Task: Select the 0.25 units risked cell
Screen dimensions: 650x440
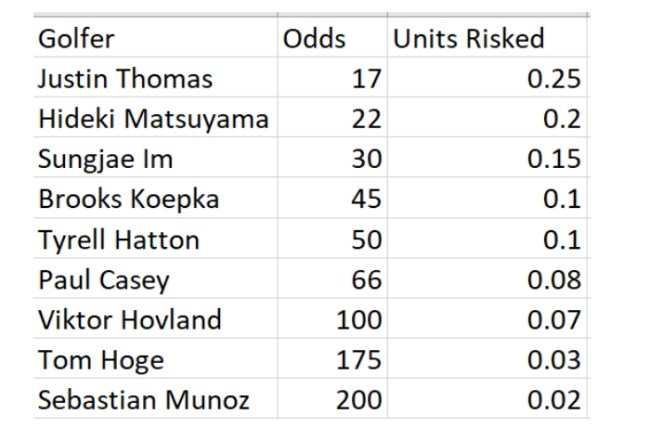Action: point(554,78)
